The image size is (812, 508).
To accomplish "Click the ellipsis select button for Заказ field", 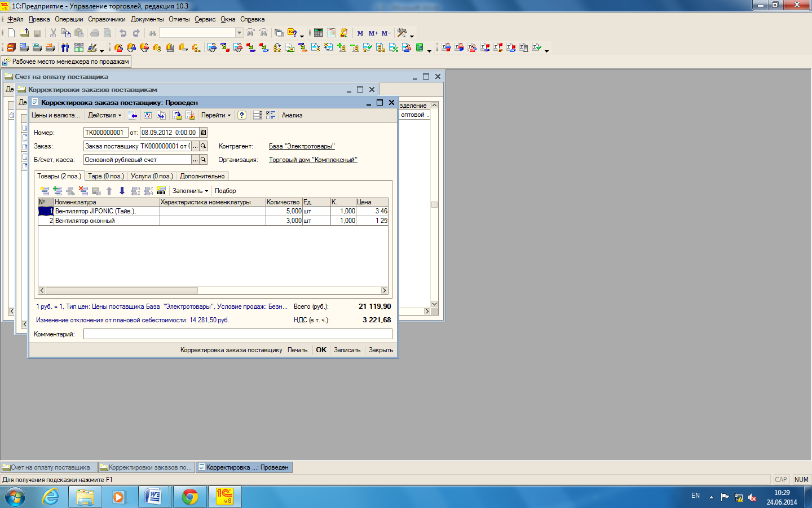I will 195,146.
